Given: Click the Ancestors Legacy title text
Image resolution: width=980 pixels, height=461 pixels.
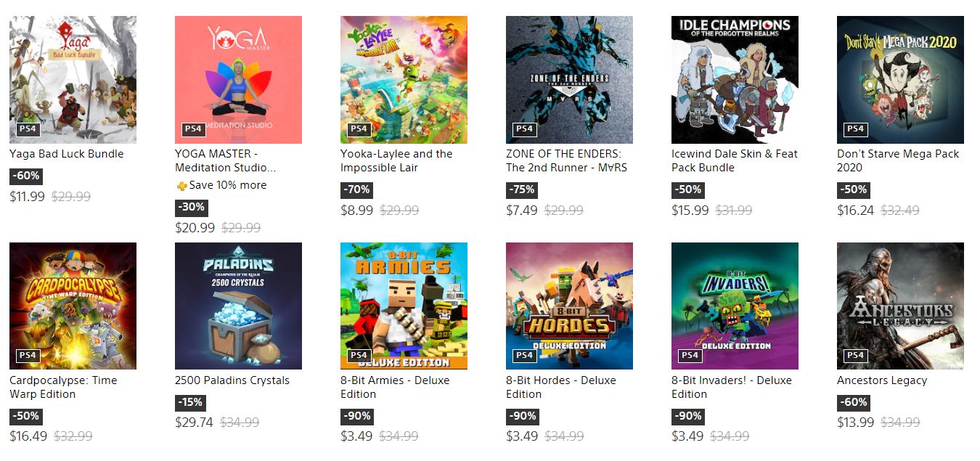Looking at the screenshot, I should point(882,380).
